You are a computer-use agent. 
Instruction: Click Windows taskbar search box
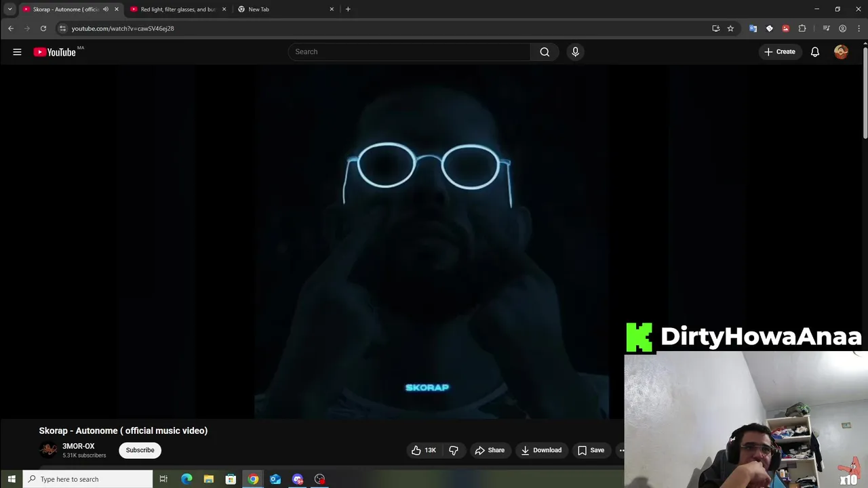coord(87,479)
